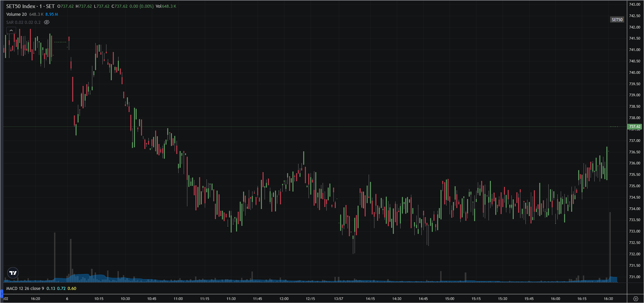The image size is (644, 303).
Task: Show the hidden SAR indicator with the eye icon
Action: click(47, 22)
